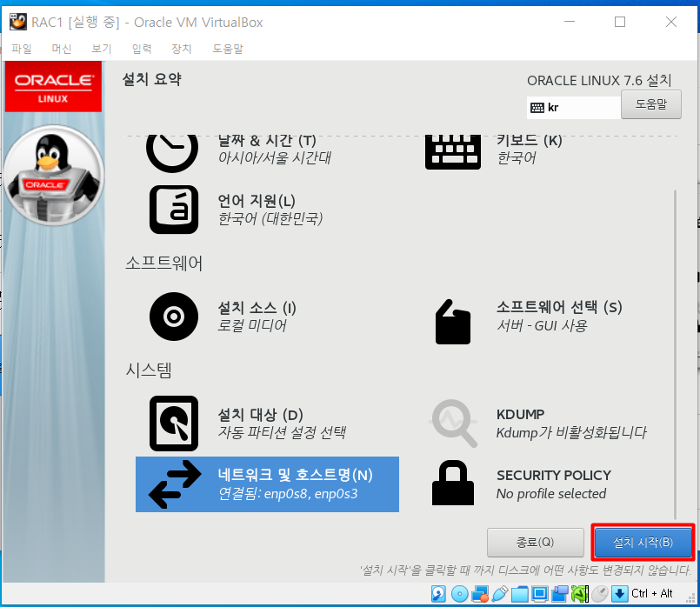Click the 한국어 (대한민국) text
Screen dimensions: 700x607
270,219
